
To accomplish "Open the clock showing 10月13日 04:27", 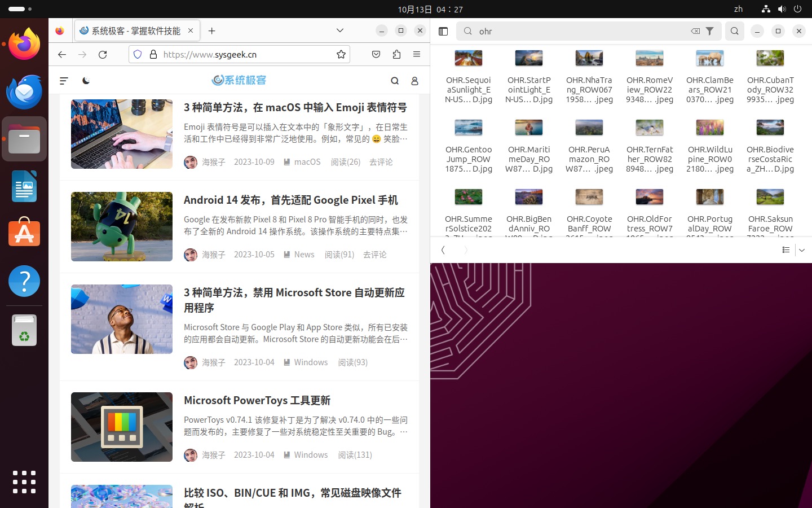I will tap(430, 9).
